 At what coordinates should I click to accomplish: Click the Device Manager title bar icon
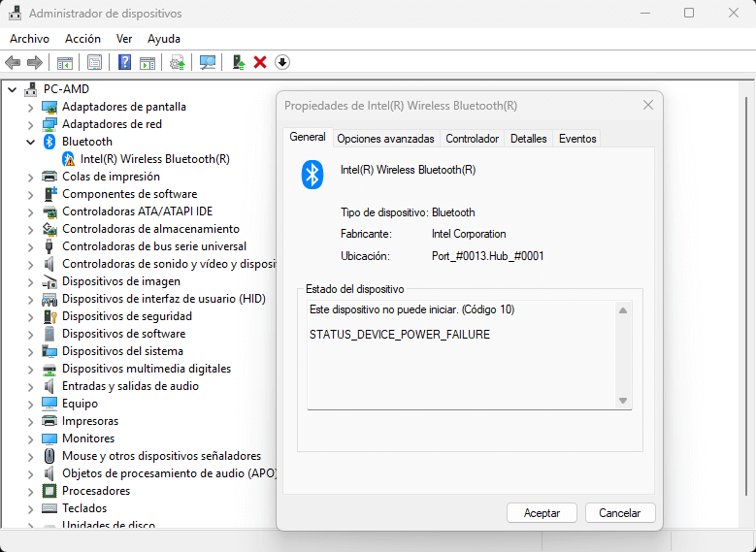(16, 13)
